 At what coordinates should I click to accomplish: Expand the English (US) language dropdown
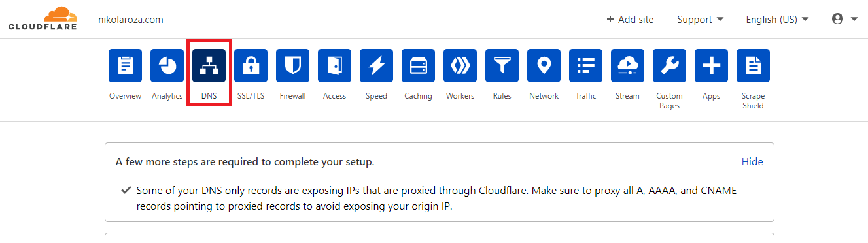pos(777,20)
